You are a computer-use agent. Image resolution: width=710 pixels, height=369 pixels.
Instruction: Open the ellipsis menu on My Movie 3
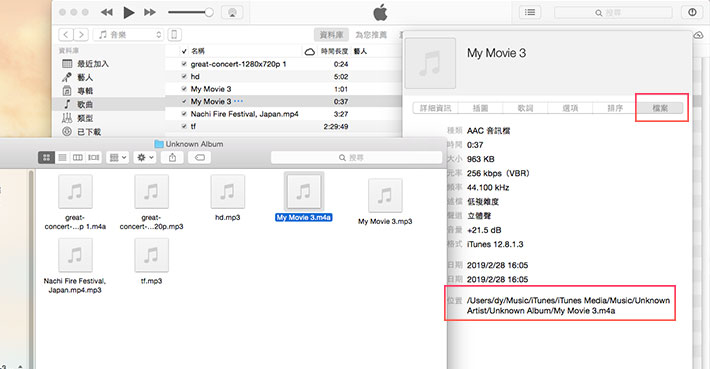click(x=238, y=101)
